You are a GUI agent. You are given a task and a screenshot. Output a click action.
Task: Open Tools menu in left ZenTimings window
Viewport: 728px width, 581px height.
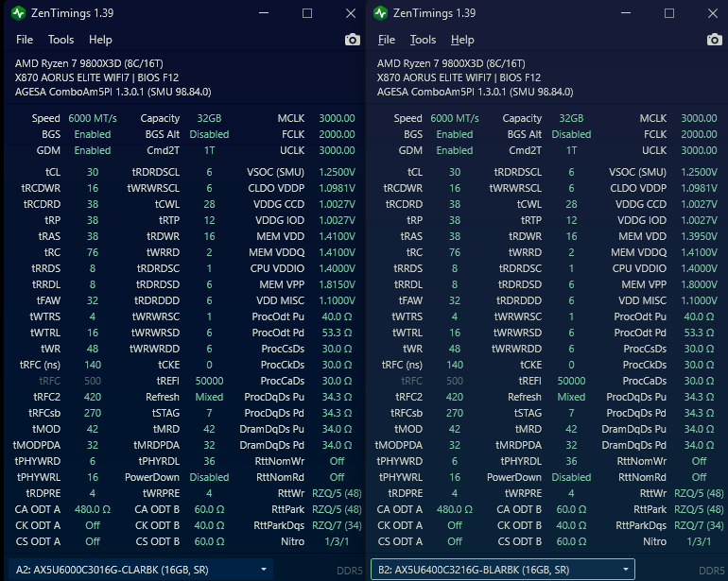click(61, 40)
